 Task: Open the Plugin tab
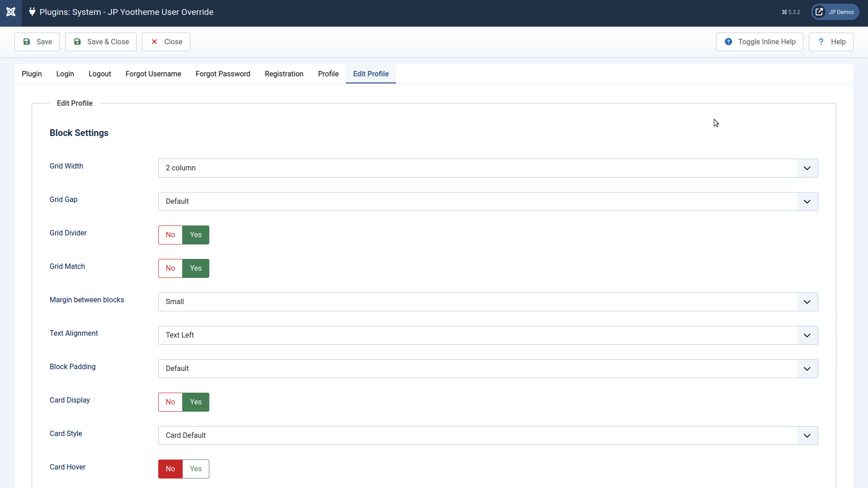[32, 74]
